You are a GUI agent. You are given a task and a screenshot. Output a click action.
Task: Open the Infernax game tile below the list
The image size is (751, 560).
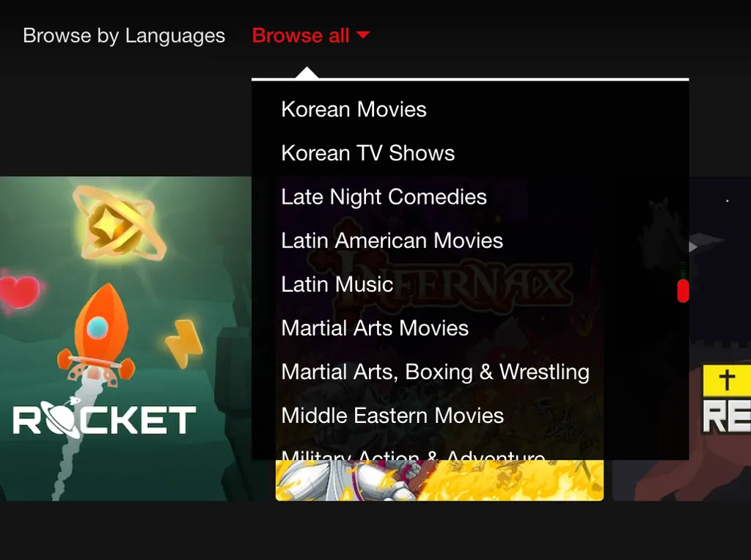pyautogui.click(x=439, y=481)
